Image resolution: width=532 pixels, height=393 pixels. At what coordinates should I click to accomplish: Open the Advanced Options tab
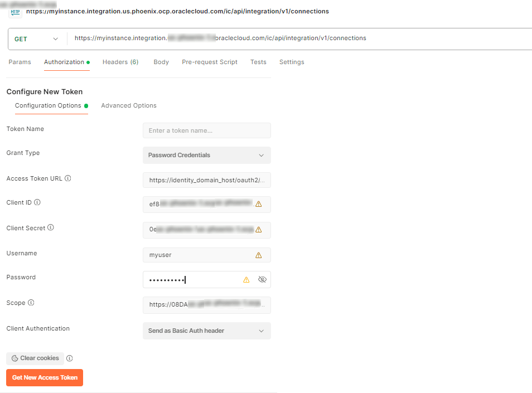(x=129, y=105)
